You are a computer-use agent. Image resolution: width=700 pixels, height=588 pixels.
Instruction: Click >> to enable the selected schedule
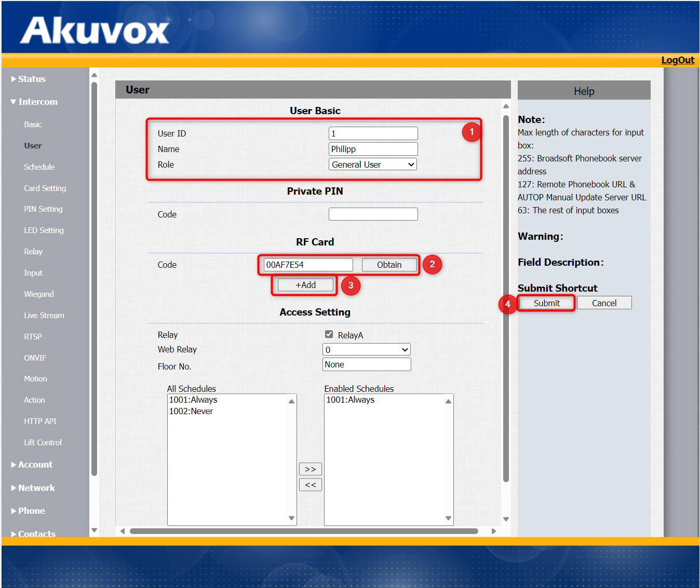point(310,469)
